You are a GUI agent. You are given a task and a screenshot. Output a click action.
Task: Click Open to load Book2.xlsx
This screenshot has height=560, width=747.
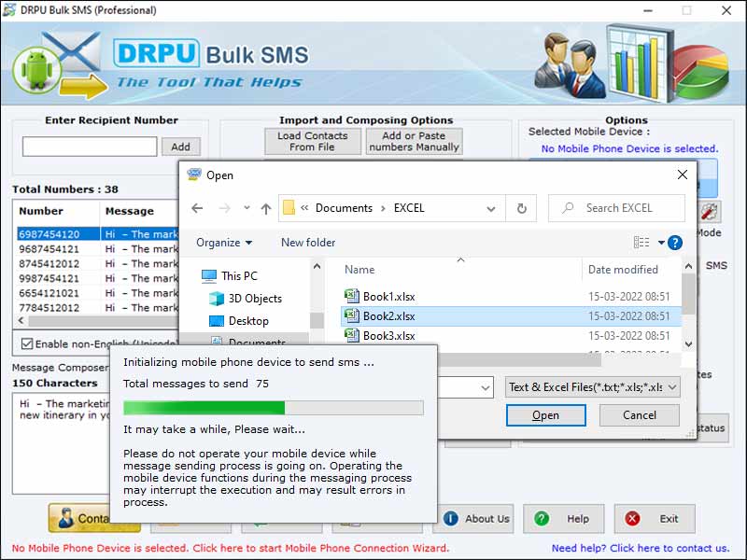(x=545, y=415)
